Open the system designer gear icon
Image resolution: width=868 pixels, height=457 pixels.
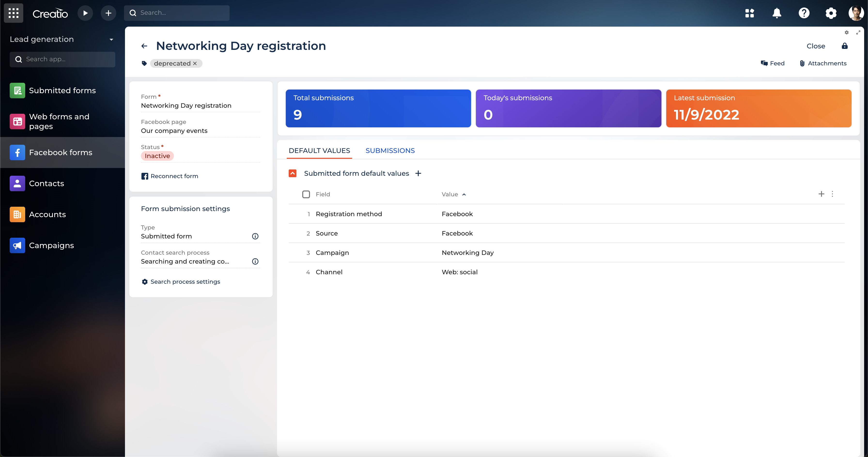click(x=831, y=13)
